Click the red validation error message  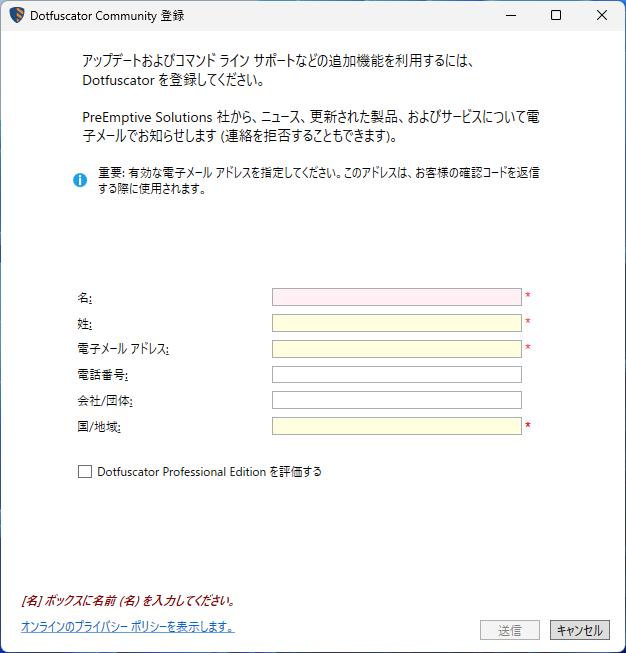pyautogui.click(x=129, y=601)
